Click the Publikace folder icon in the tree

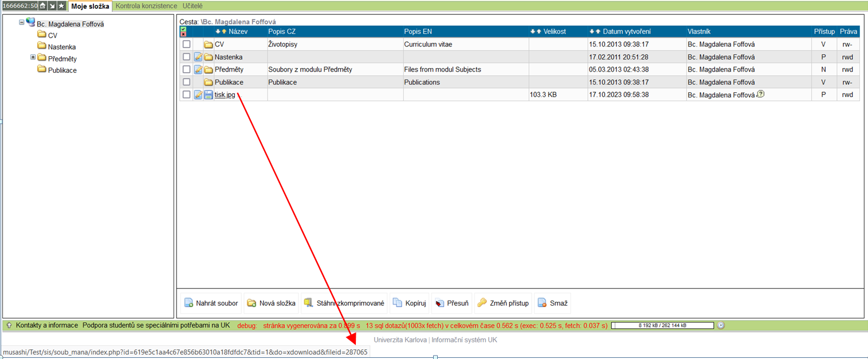click(x=42, y=69)
